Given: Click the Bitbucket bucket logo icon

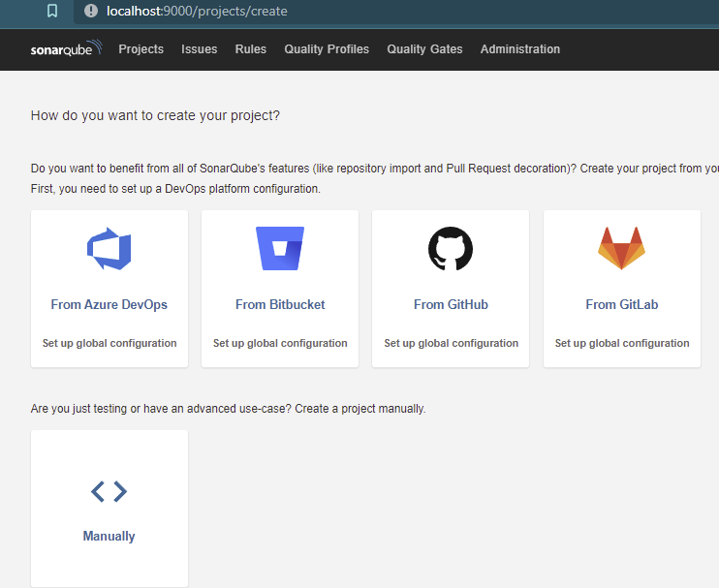Looking at the screenshot, I should pos(280,248).
